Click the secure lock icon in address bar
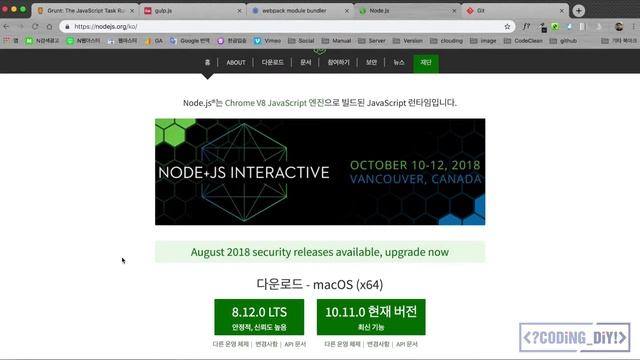 (x=67, y=27)
